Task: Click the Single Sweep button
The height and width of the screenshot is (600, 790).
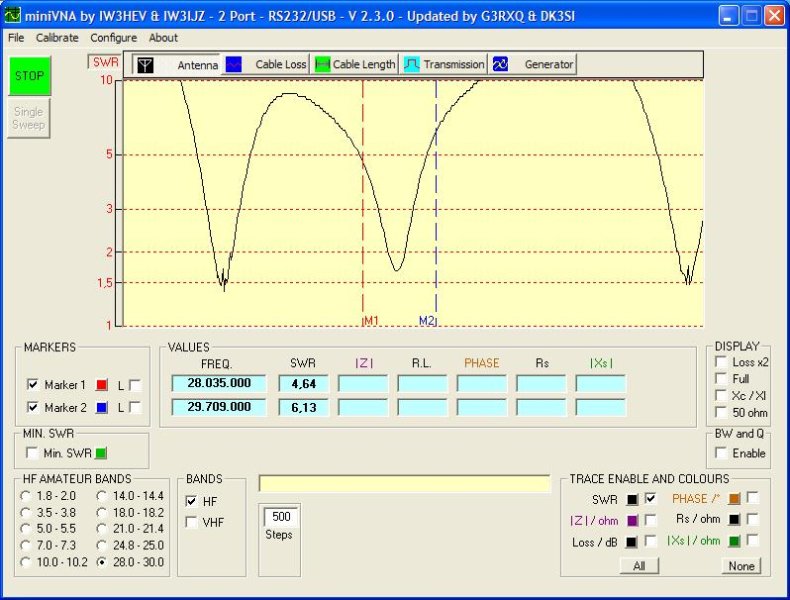Action: [28, 119]
